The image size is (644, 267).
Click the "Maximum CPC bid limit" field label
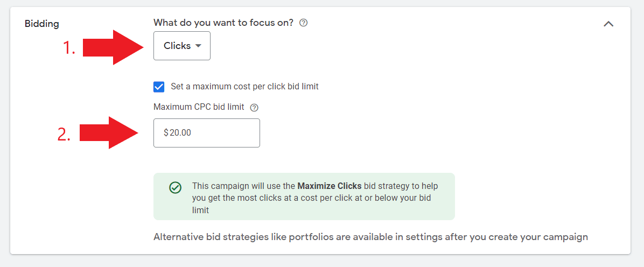point(199,107)
